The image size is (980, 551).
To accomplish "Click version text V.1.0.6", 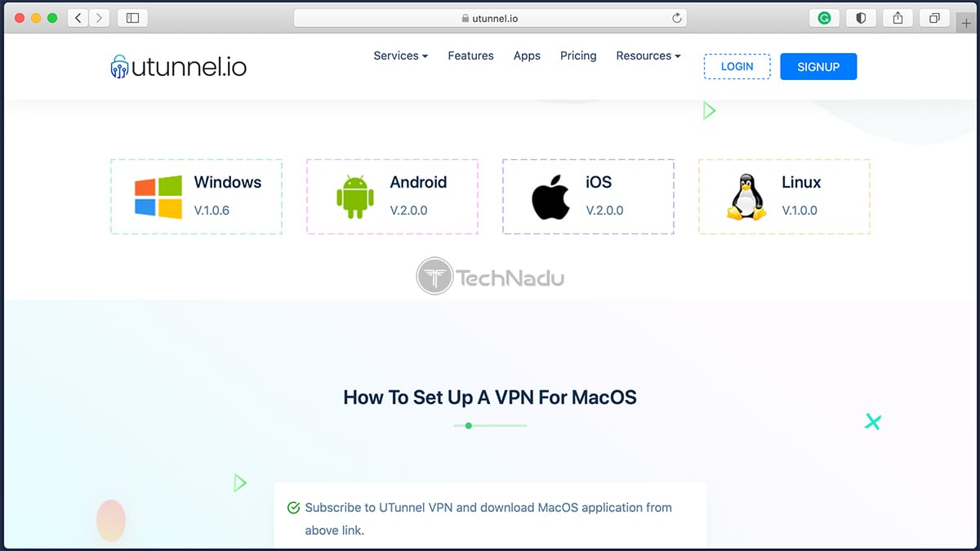I will [212, 210].
